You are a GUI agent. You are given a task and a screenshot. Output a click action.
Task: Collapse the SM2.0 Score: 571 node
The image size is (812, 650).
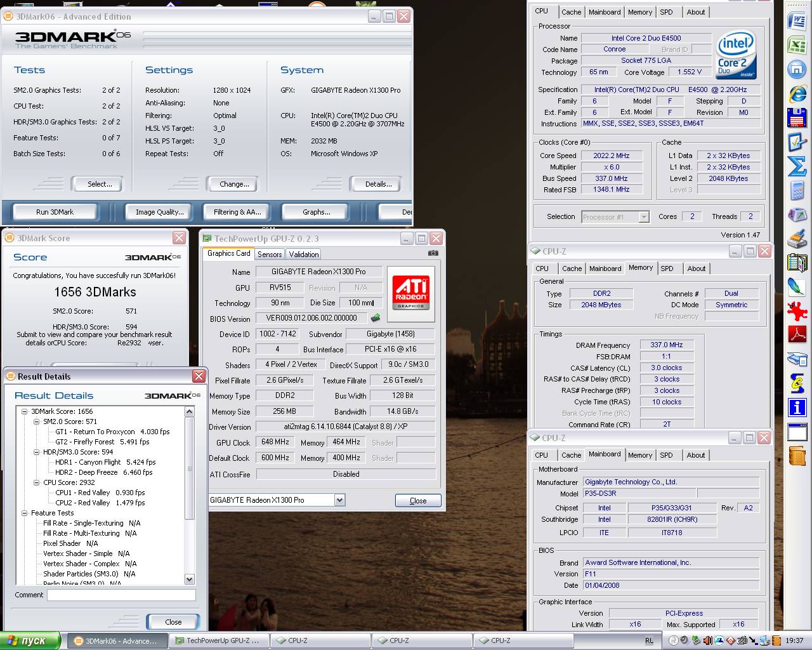tap(37, 421)
